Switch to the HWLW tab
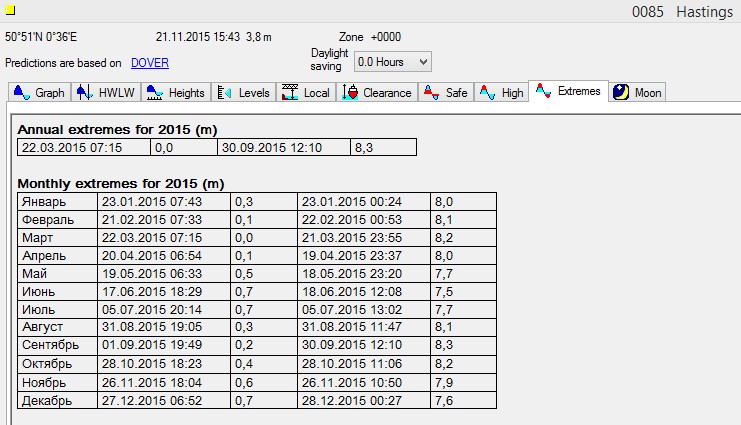This screenshot has width=741, height=425. 106,92
